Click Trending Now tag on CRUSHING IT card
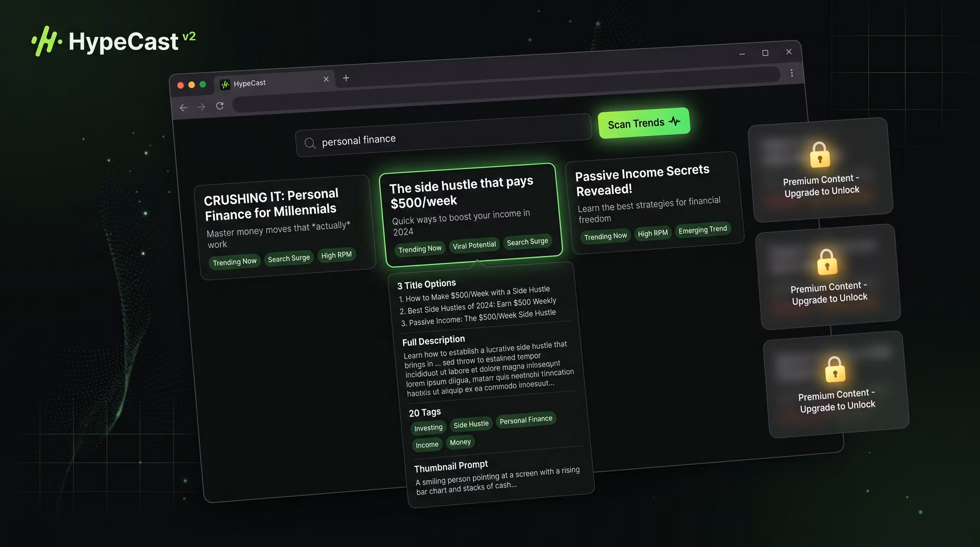 (x=234, y=262)
